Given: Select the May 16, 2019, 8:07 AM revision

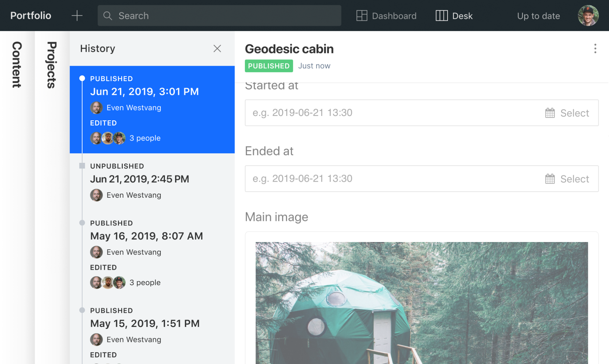Looking at the screenshot, I should [152, 254].
